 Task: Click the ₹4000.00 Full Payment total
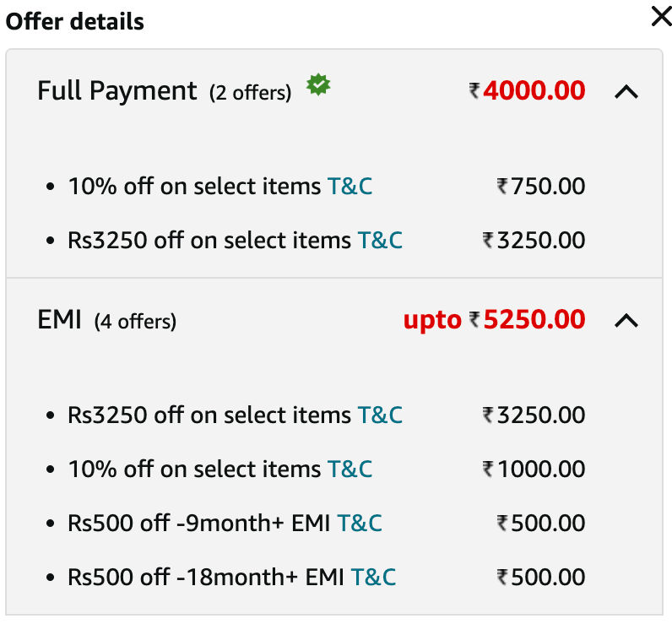(x=527, y=90)
